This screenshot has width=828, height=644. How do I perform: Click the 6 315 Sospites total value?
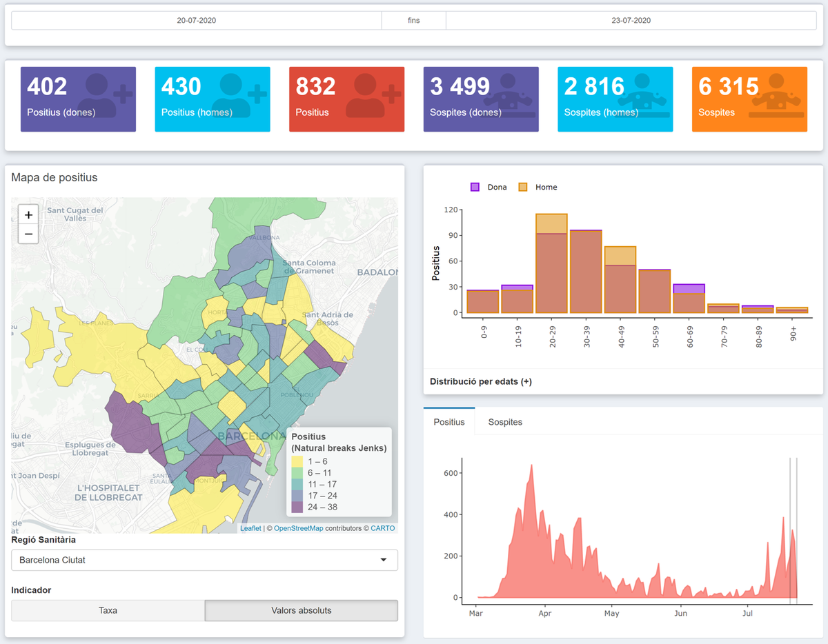(x=729, y=87)
